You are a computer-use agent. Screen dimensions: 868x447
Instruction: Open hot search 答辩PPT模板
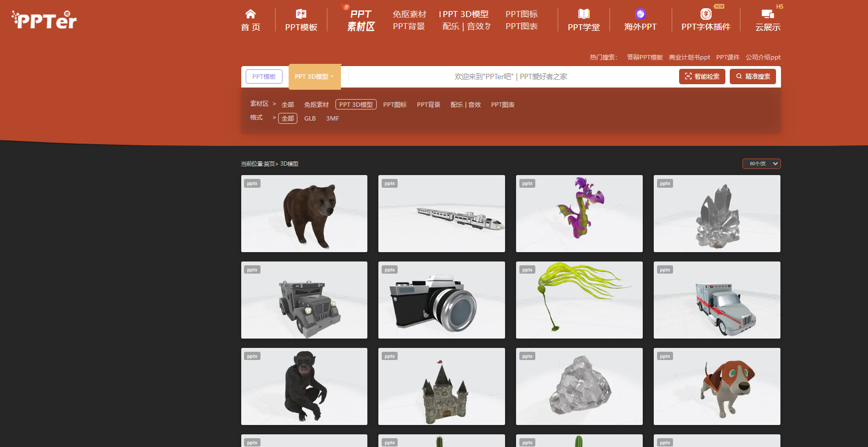coord(645,57)
